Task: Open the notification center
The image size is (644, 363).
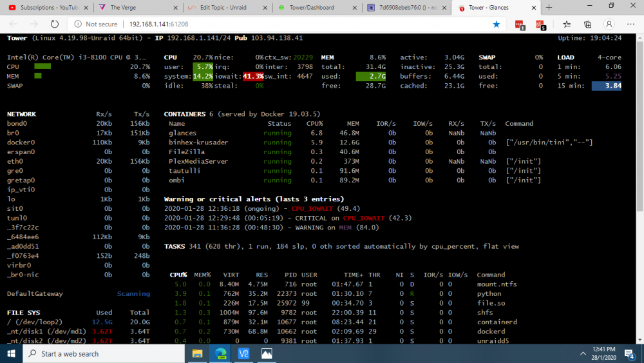Action: coord(630,353)
